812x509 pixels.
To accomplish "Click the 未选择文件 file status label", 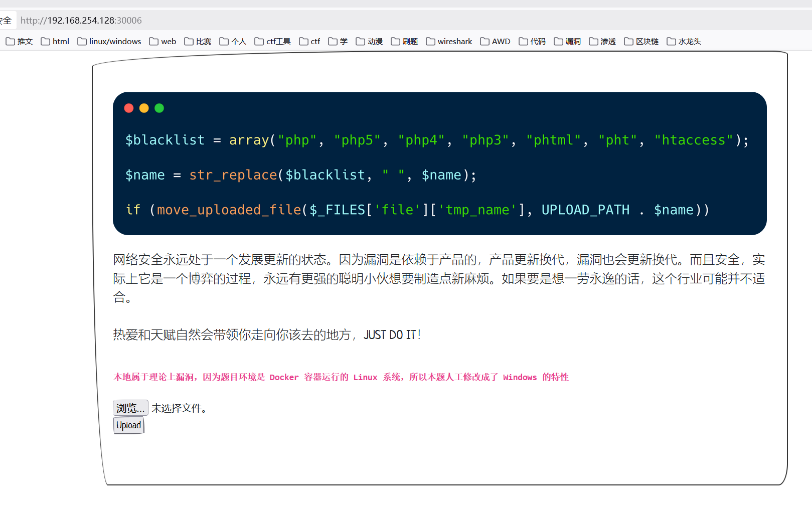I will coord(179,408).
